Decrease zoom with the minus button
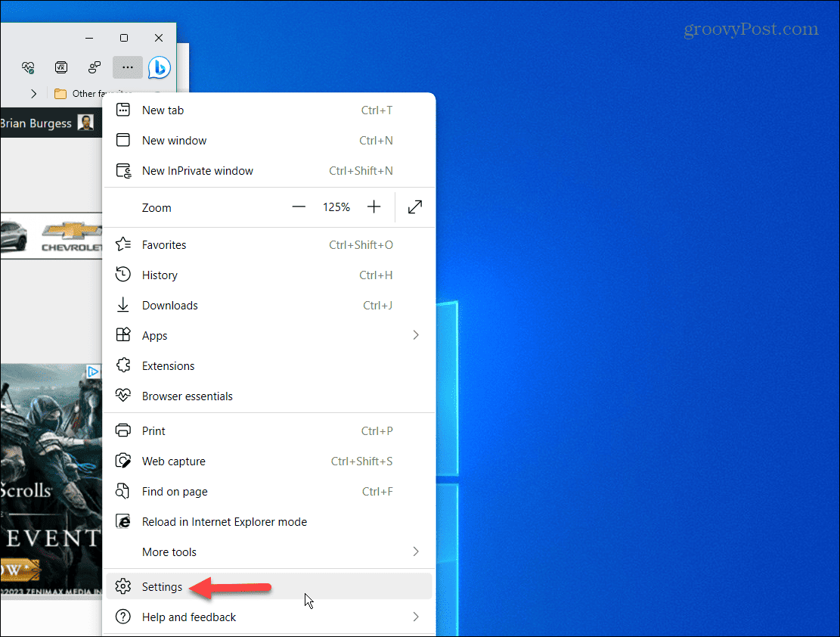Image resolution: width=840 pixels, height=637 pixels. pos(299,207)
